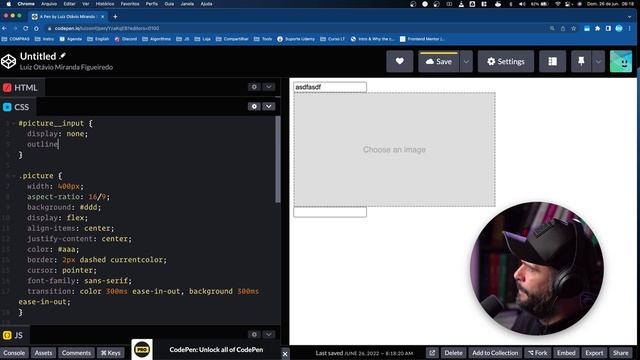The image size is (640, 360).
Task: Delete this pen
Action: [x=453, y=353]
